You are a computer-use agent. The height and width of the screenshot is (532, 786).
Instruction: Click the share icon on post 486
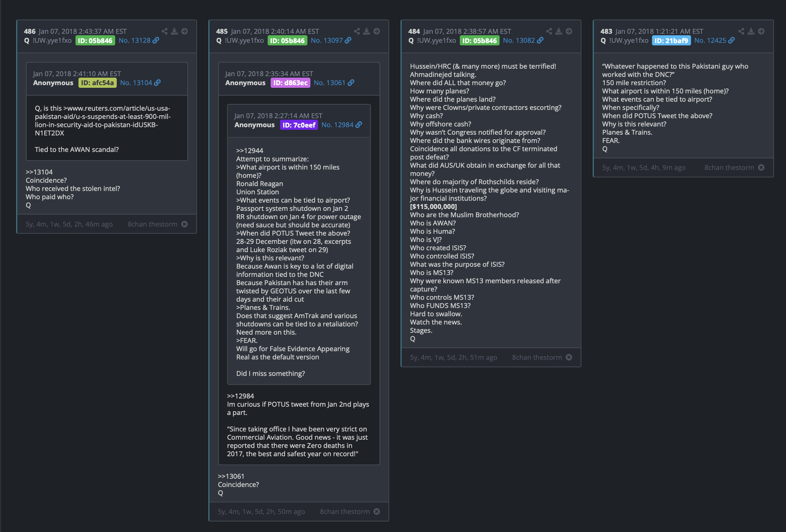click(x=164, y=31)
